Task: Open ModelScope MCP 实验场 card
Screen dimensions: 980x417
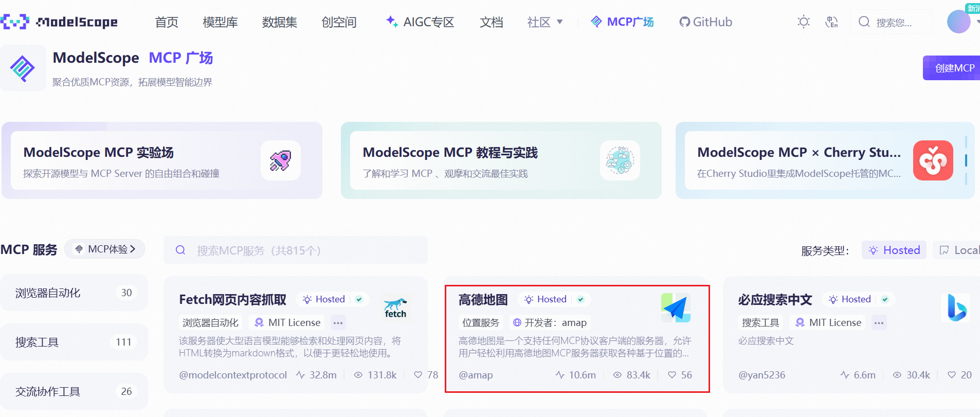Action: (162, 160)
